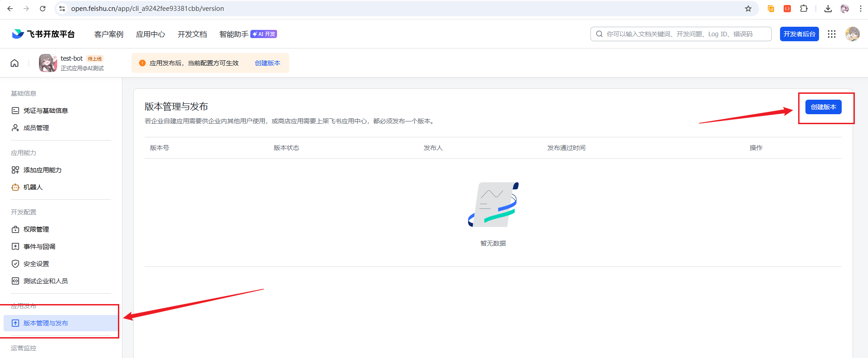
Task: Open the 开发者后台 button
Action: pos(799,34)
